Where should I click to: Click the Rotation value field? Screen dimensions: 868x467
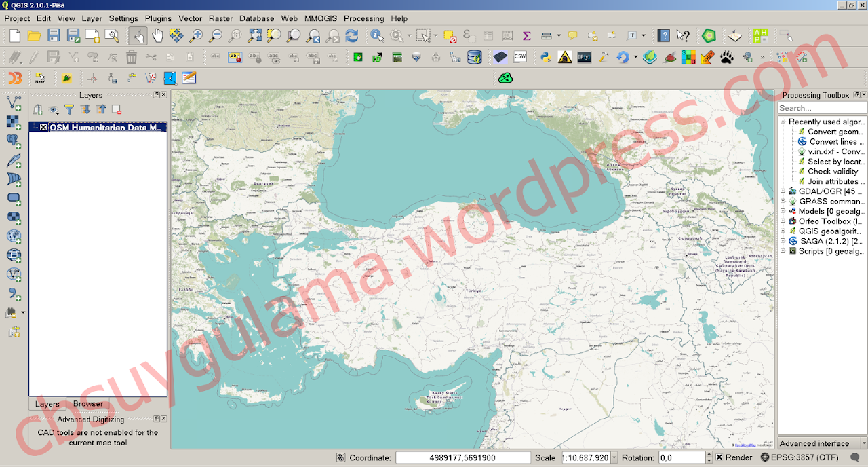pyautogui.click(x=682, y=457)
